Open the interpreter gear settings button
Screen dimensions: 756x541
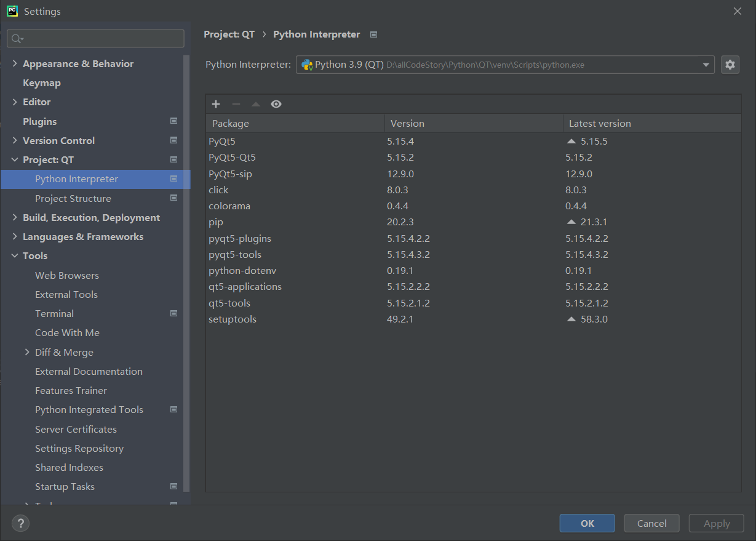[730, 65]
